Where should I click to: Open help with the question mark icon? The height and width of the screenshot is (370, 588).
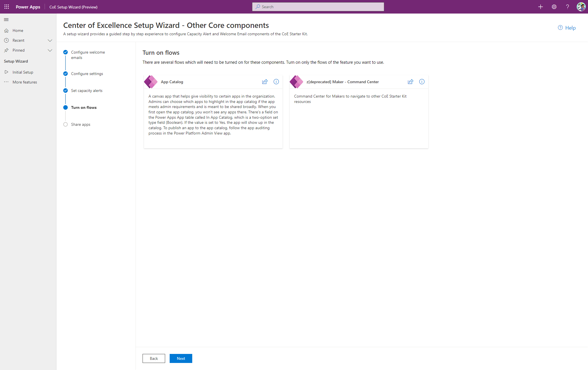pos(567,7)
